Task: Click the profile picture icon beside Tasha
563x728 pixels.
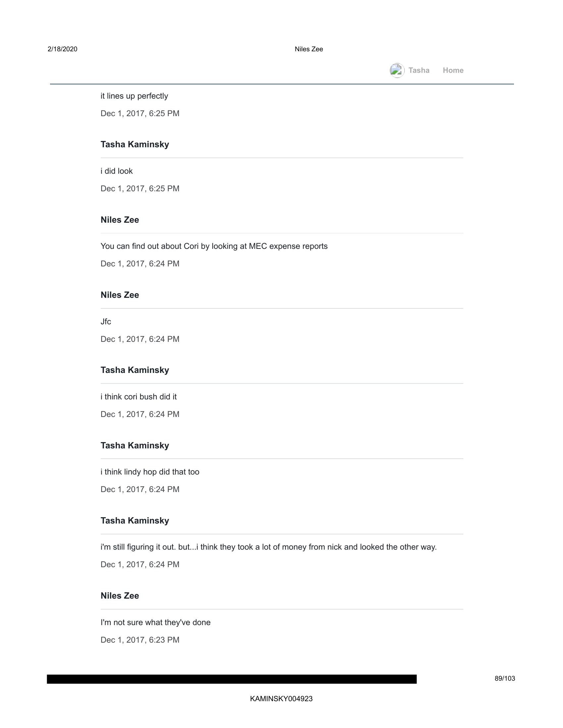Action: coord(397,70)
